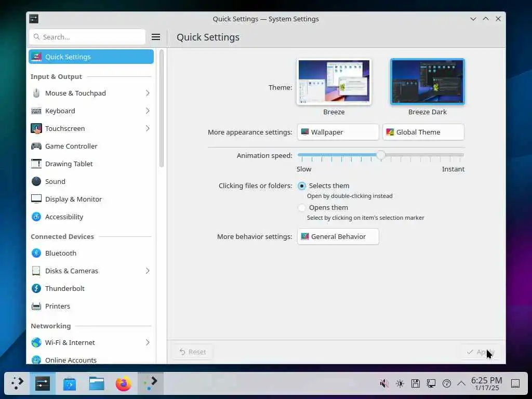Screen dimensions: 532x399
Task: Select Quick Settings in sidebar
Action: pyautogui.click(x=91, y=57)
